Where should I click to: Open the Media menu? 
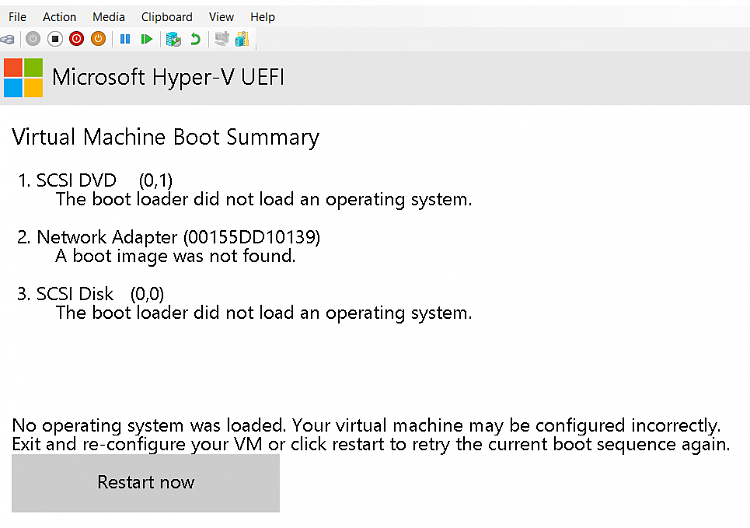109,17
